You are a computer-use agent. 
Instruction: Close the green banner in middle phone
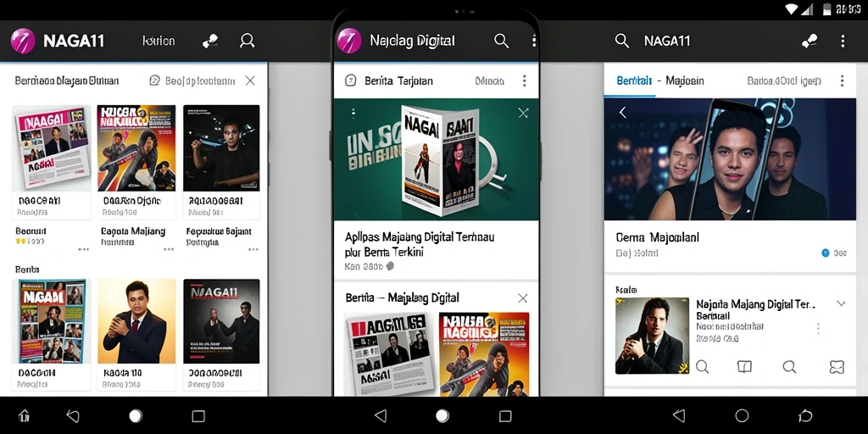[x=523, y=113]
